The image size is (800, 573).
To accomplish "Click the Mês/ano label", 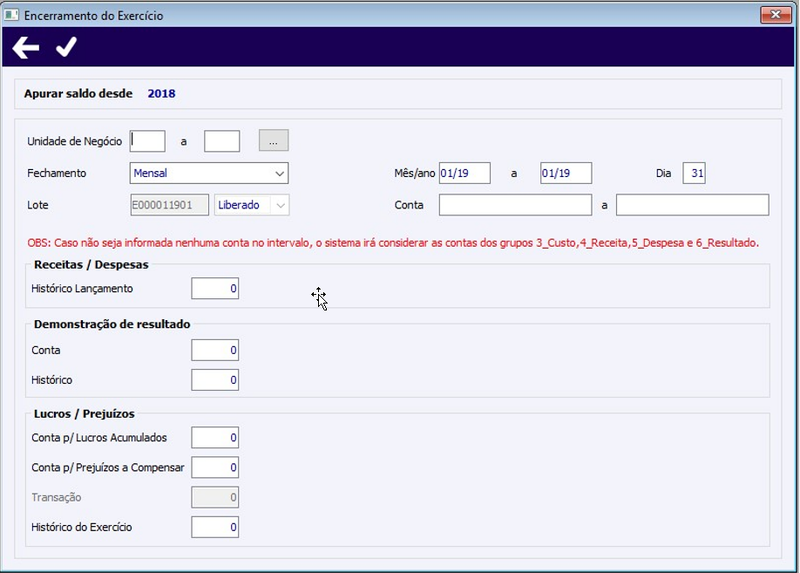I will point(414,173).
